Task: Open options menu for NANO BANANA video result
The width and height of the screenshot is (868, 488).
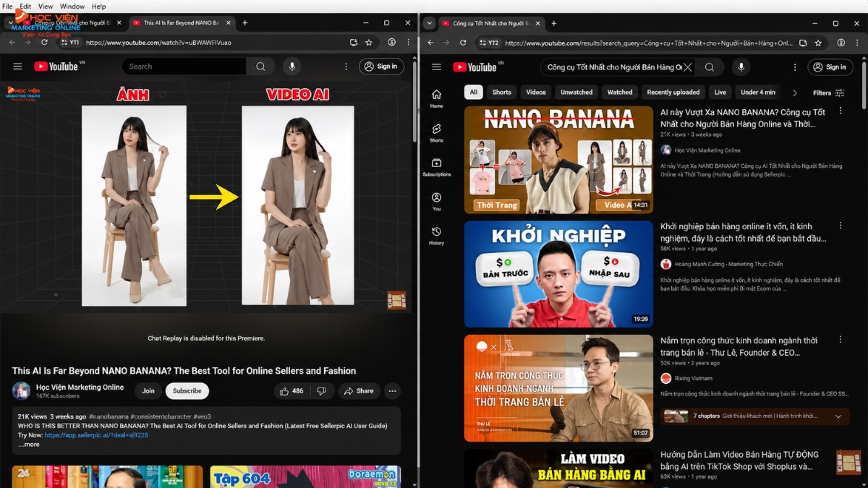Action: 841,111
